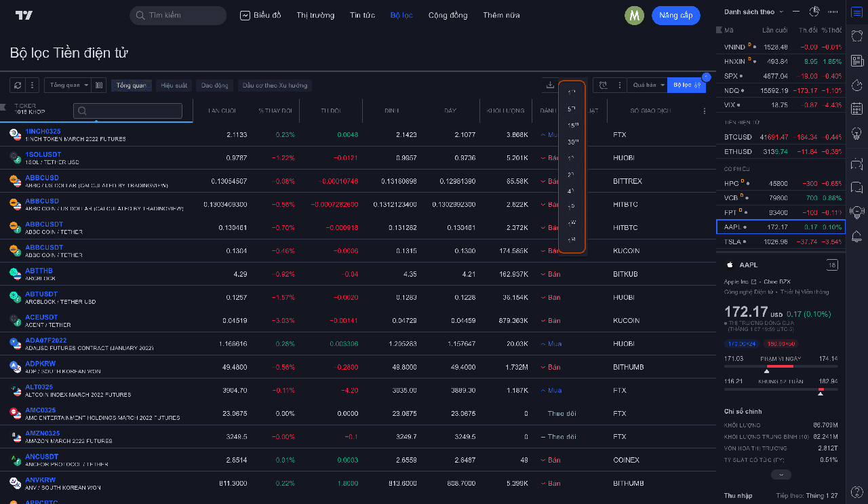The width and height of the screenshot is (868, 504).
Task: Open the notifications bell sidebar icon
Action: click(856, 236)
